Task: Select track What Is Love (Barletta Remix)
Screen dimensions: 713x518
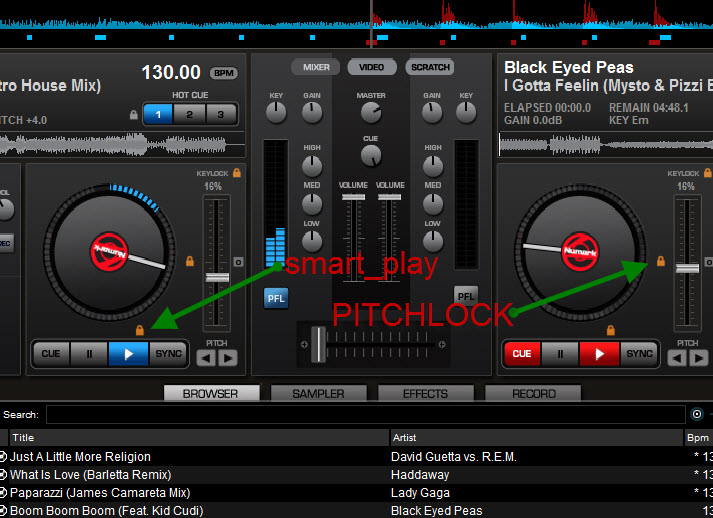Action: [x=356, y=475]
